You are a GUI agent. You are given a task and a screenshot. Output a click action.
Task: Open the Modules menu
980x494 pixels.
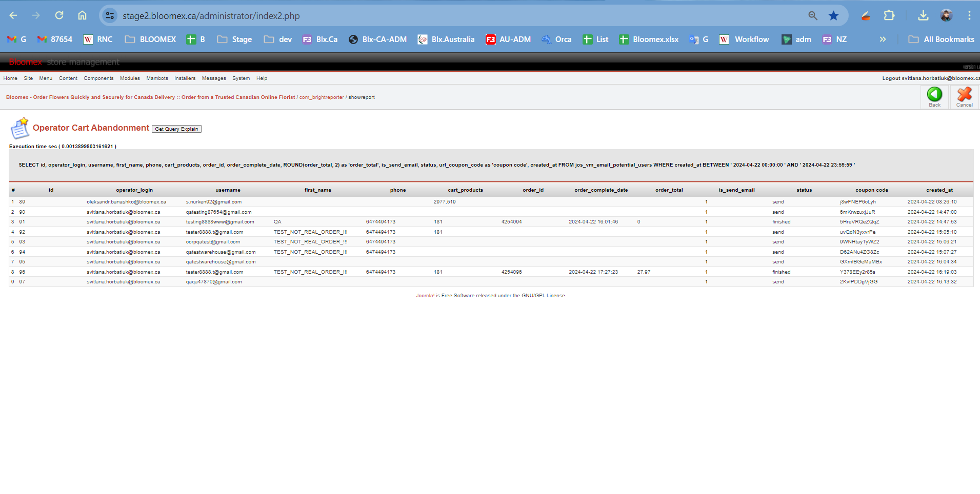(130, 78)
